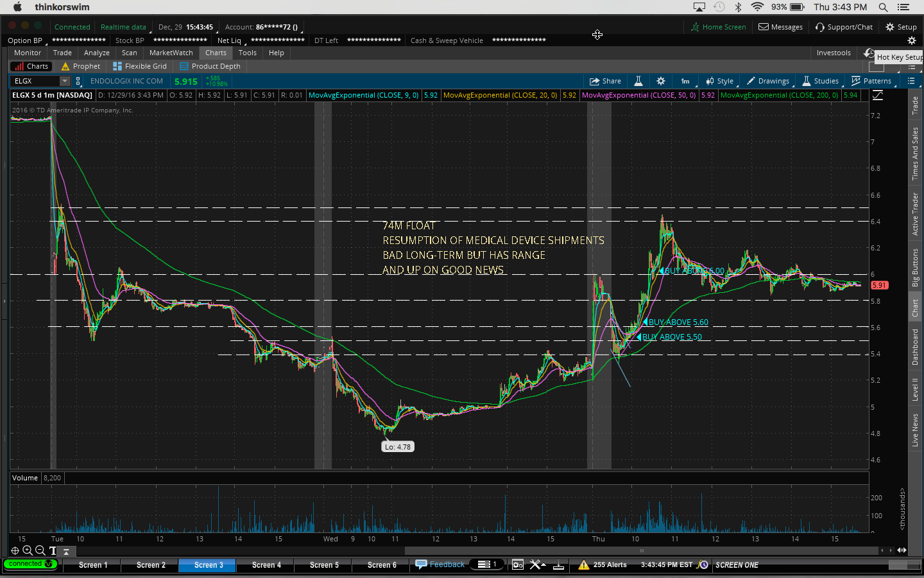Expand the Trade side panel
Image resolution: width=924 pixels, height=578 pixels.
coord(916,105)
